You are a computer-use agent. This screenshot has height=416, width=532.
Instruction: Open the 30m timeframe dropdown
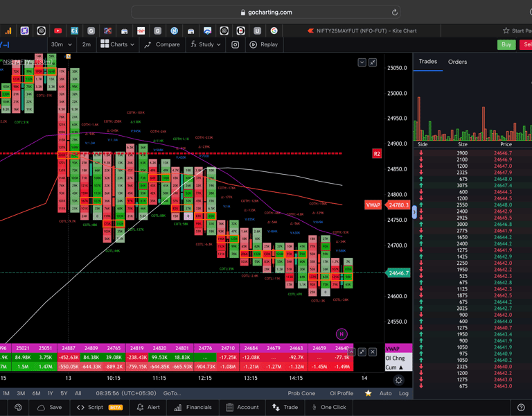[62, 44]
